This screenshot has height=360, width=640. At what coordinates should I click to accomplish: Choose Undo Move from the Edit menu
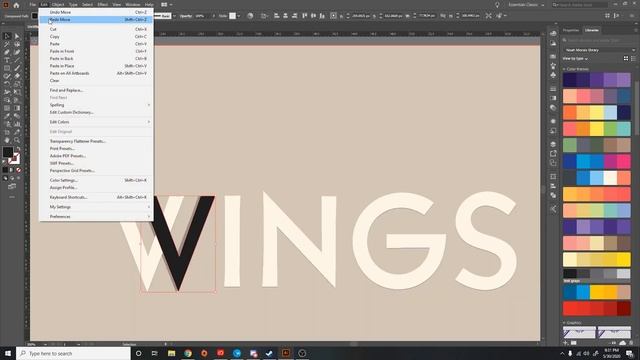point(96,12)
